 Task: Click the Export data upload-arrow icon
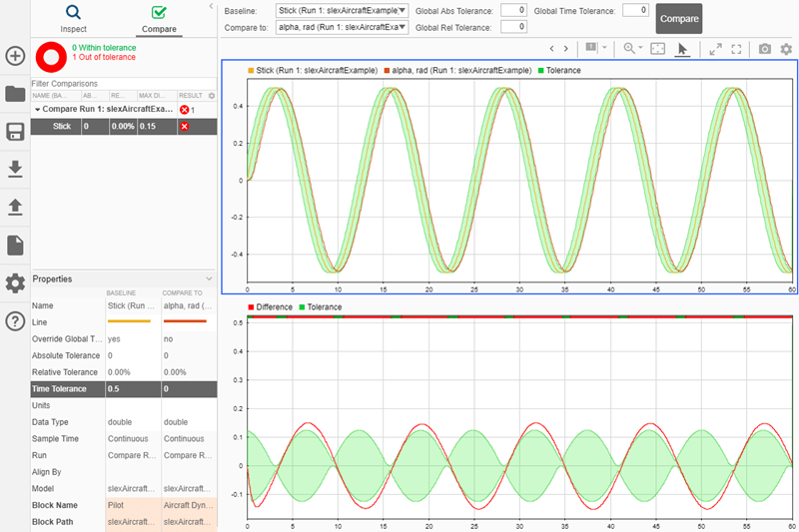(x=15, y=207)
